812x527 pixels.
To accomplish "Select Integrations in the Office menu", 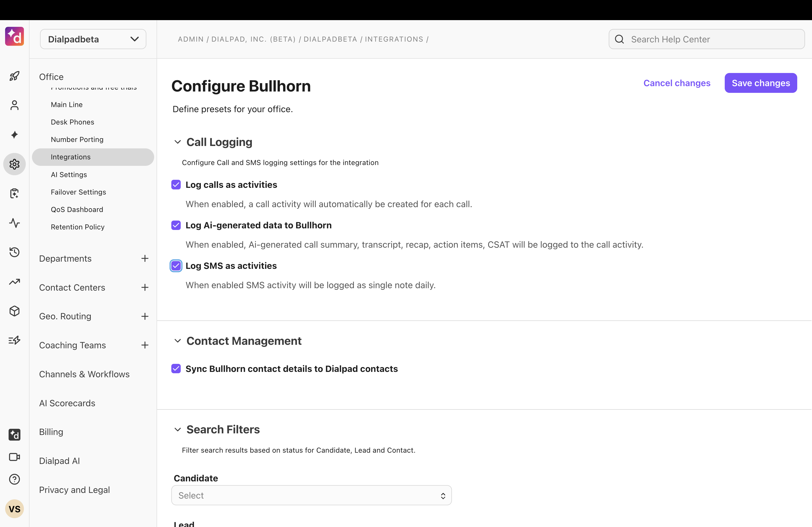I will 93,157.
